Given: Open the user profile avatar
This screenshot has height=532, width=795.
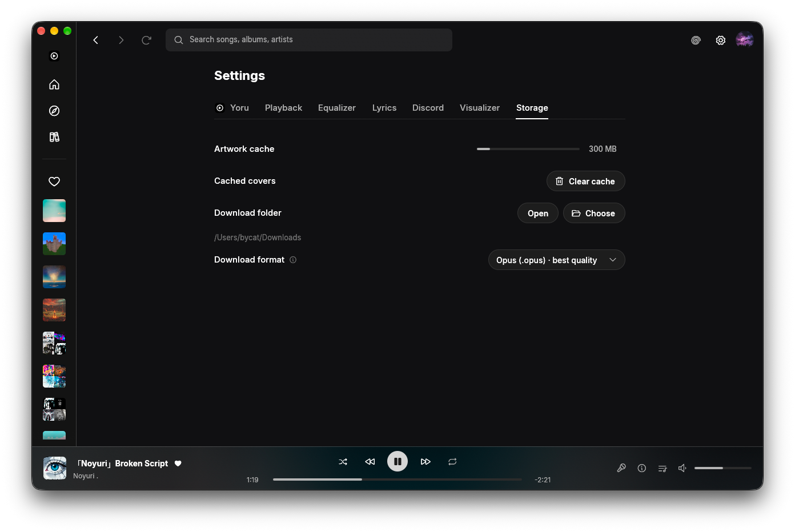Looking at the screenshot, I should 745,39.
